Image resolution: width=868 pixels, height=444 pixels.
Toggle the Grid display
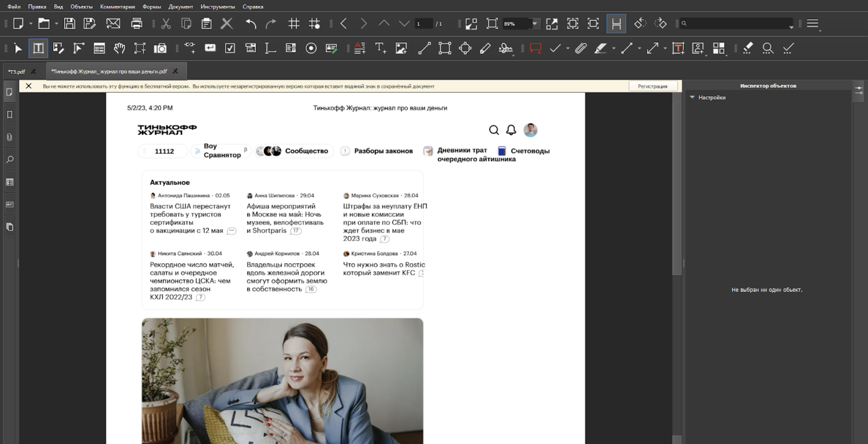tap(294, 24)
